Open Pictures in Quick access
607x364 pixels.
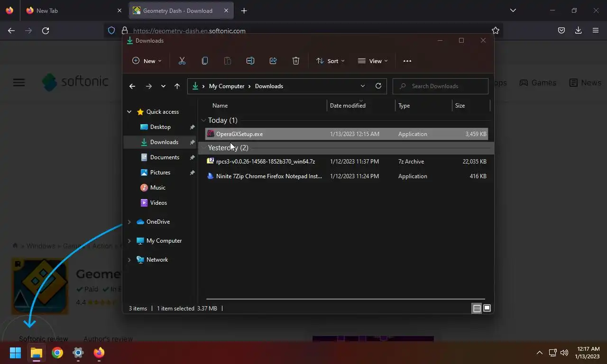point(160,173)
